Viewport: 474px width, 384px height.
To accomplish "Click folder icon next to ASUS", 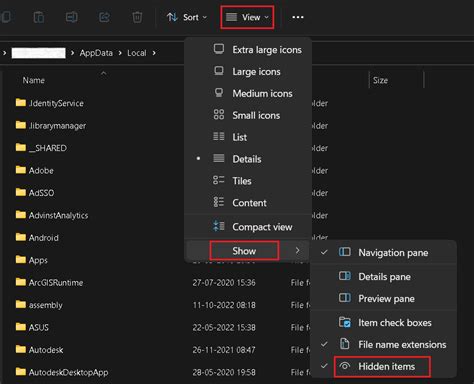I will [21, 327].
